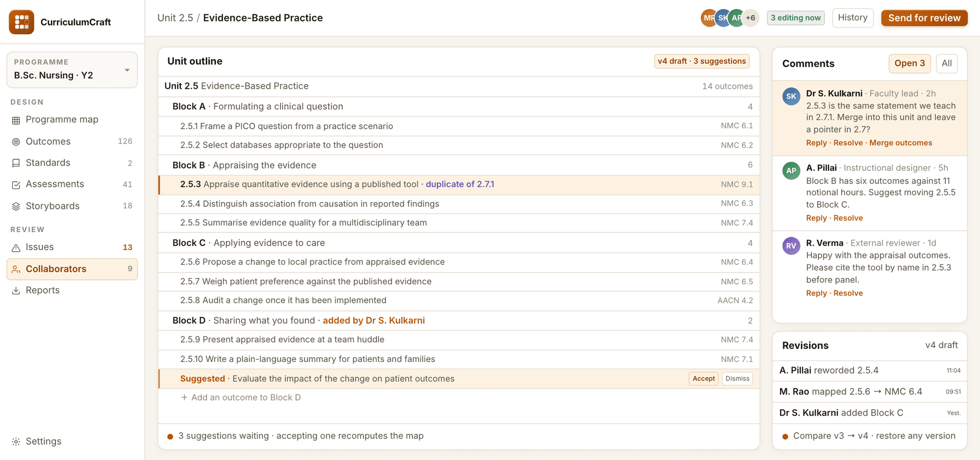Image resolution: width=980 pixels, height=460 pixels.
Task: Switch to All comments tab
Action: point(947,63)
